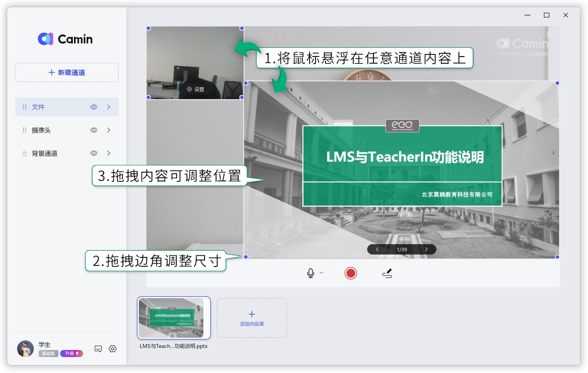588x373 pixels.
Task: Click the 新建通道 new channel button
Action: click(67, 72)
